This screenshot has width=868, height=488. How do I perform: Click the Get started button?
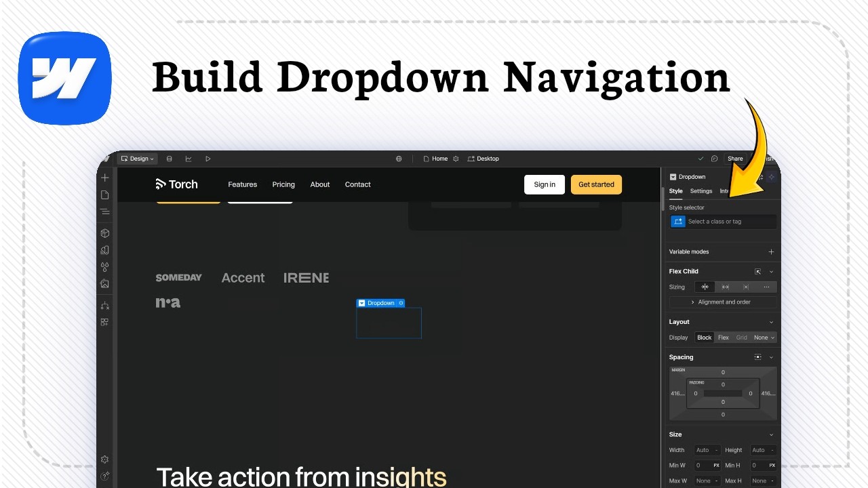(x=596, y=184)
